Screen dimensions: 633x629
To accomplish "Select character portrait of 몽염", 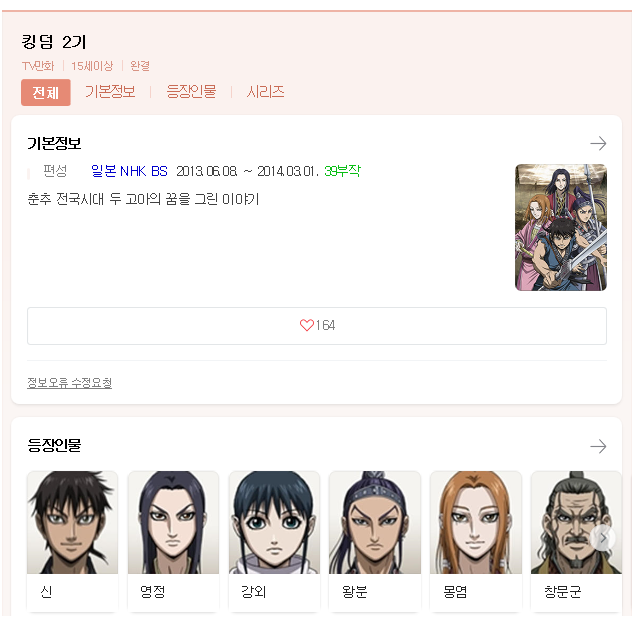I will click(x=476, y=522).
